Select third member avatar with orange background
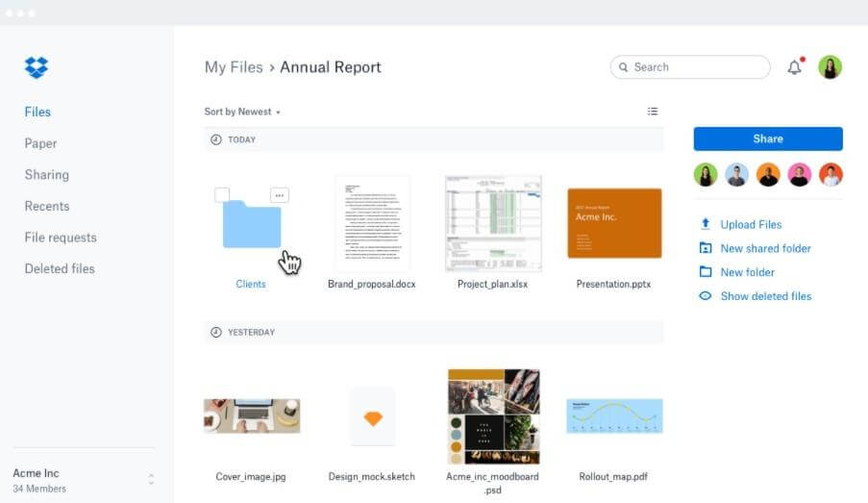The image size is (868, 503). click(x=768, y=174)
